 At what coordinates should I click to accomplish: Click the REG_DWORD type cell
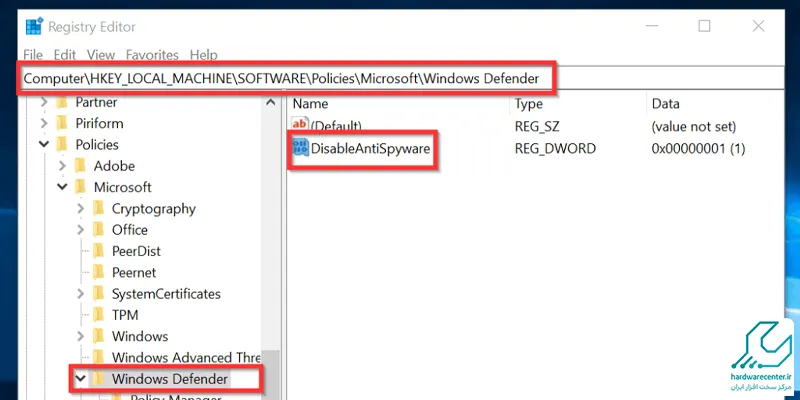pyautogui.click(x=555, y=149)
